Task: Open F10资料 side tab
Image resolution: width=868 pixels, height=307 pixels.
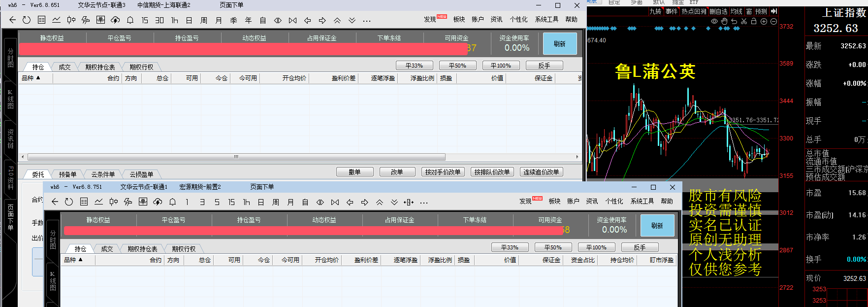Action: (x=10, y=178)
